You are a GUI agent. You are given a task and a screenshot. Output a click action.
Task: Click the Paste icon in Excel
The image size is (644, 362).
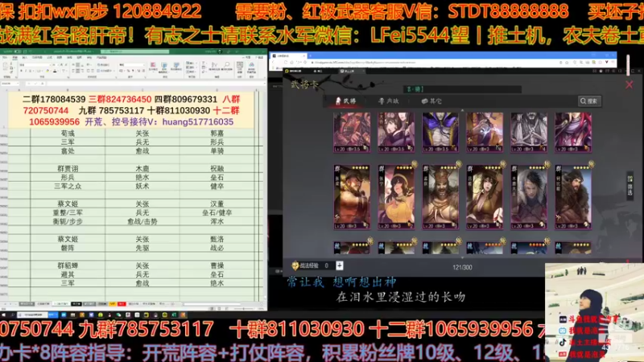click(x=5, y=67)
